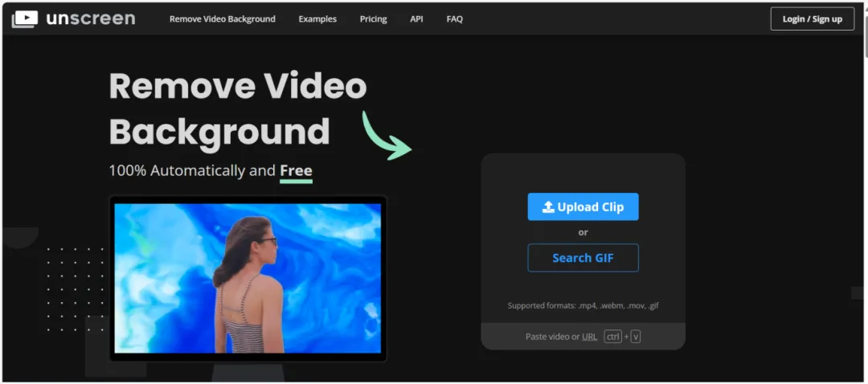Open Remove Video Background menu item
The image size is (868, 384).
222,18
